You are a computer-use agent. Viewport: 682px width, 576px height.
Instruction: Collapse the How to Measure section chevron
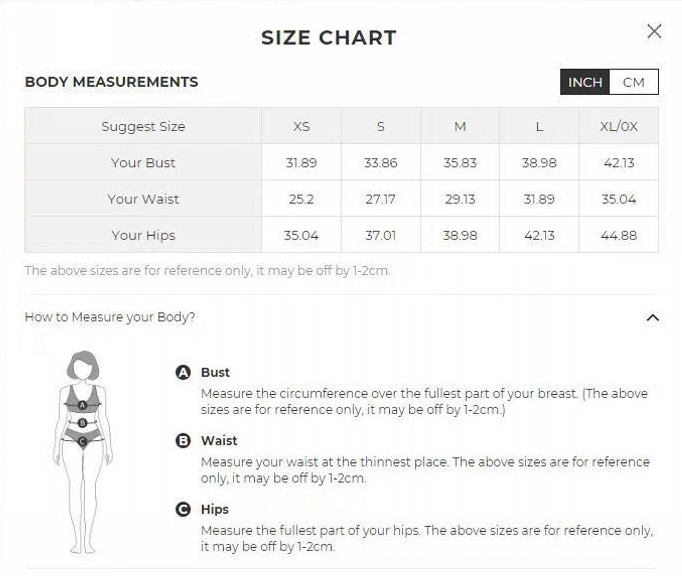pos(653,318)
